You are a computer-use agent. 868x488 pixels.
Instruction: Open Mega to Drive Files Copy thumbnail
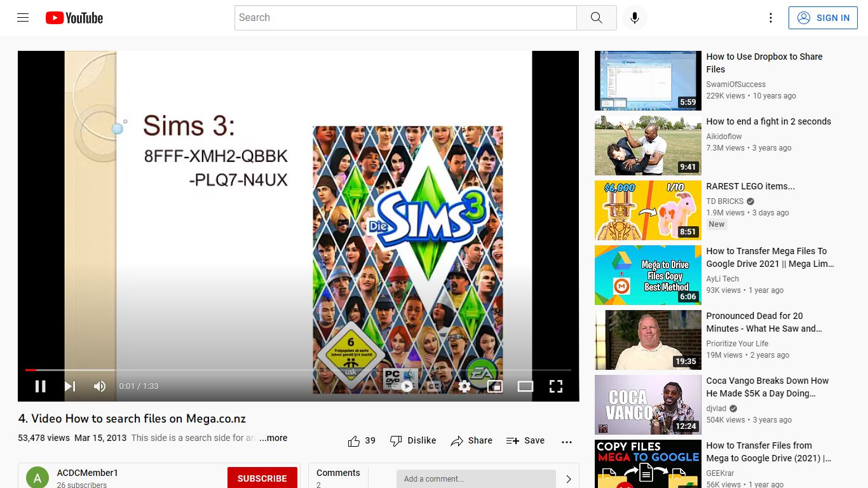pyautogui.click(x=648, y=275)
